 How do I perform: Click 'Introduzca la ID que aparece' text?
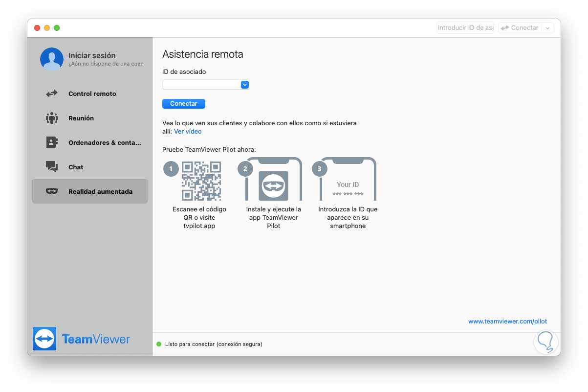[348, 213]
